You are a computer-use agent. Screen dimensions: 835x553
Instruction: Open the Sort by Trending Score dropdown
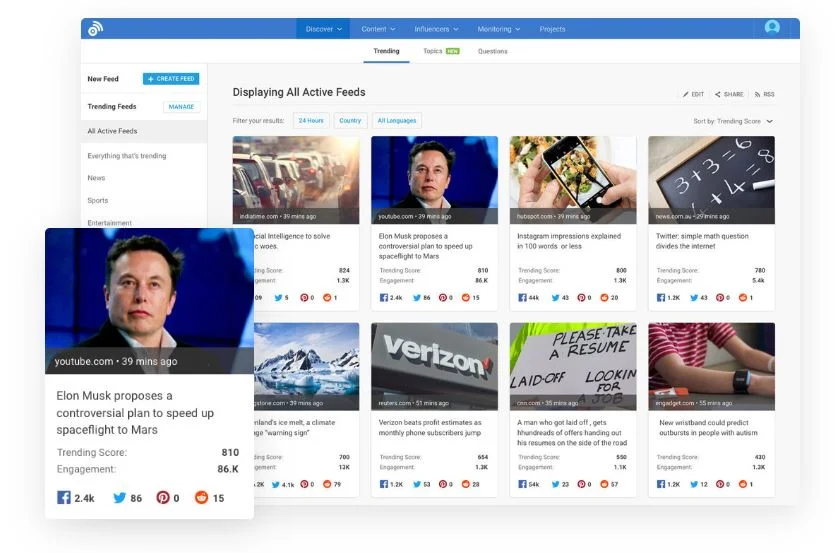733,121
